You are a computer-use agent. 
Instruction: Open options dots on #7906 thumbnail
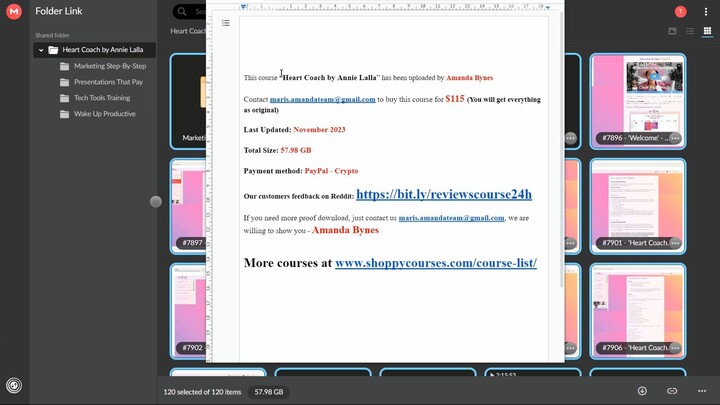click(675, 348)
